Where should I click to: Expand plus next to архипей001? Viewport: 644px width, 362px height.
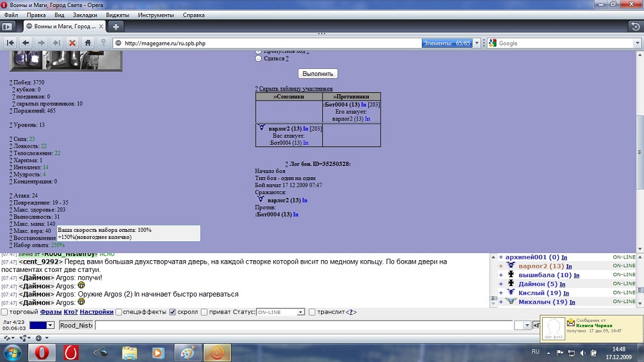pos(501,257)
